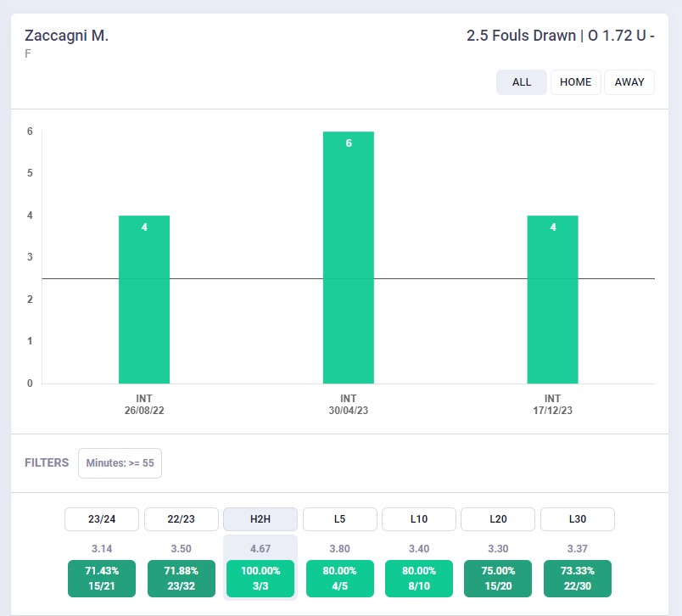Click the 3.37 average under L30

578,549
